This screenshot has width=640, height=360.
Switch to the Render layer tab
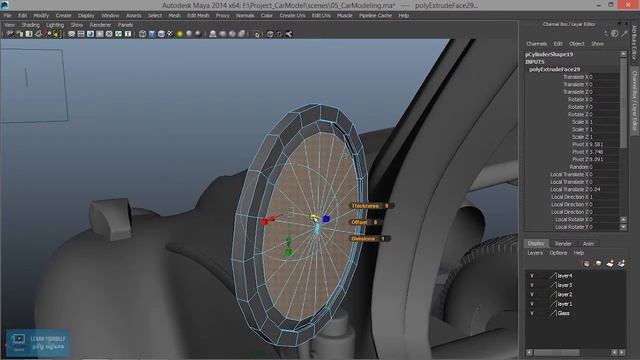[x=563, y=244]
